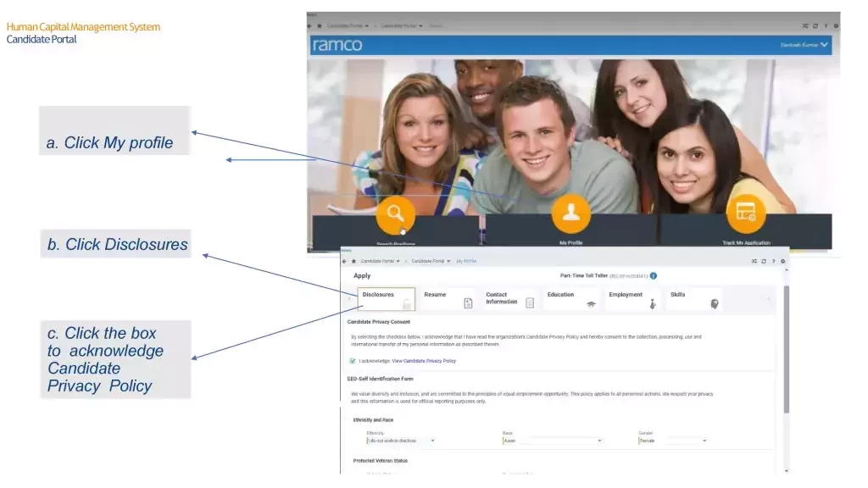Click the ramco logo in the blue header

(x=337, y=45)
